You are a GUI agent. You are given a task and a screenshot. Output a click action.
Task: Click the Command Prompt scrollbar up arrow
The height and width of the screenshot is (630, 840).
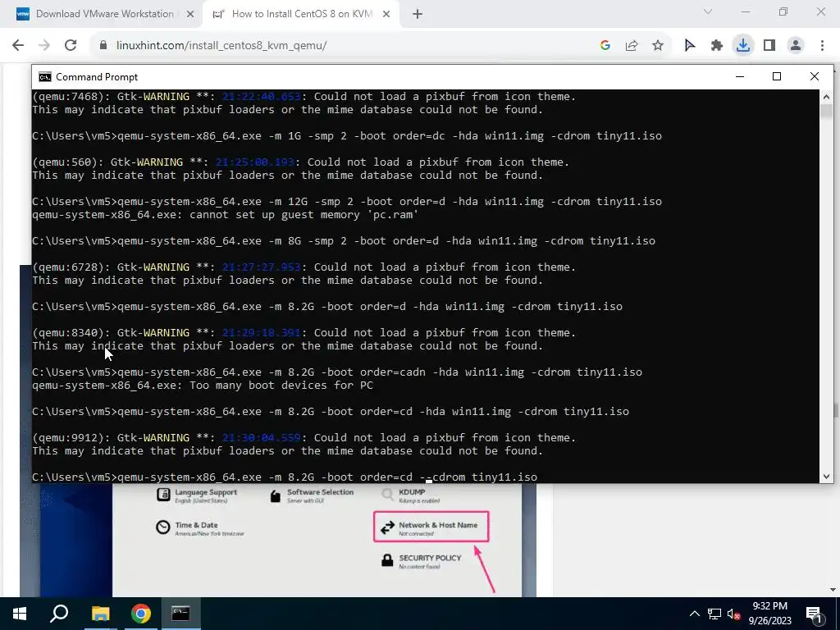pyautogui.click(x=826, y=98)
